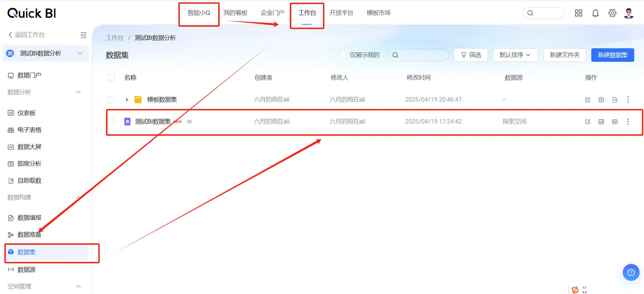Click the edit icon for 模板数据集 row
Viewport: 644px width, 294px height.
587,100
